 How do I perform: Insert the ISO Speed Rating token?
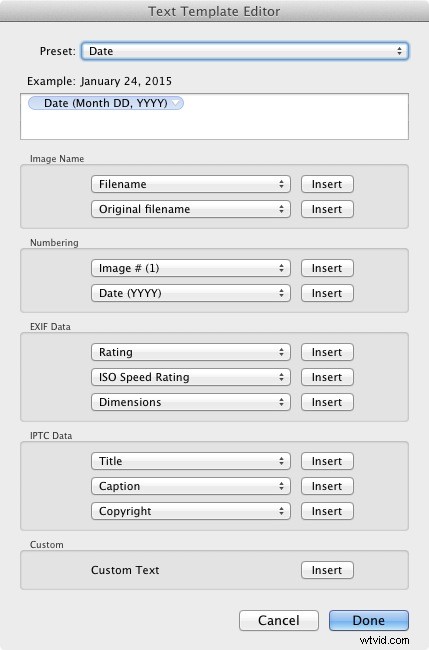pos(327,377)
